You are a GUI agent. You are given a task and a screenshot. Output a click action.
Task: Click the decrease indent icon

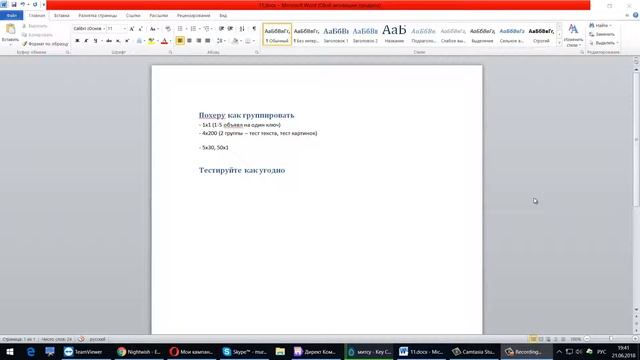click(x=221, y=29)
